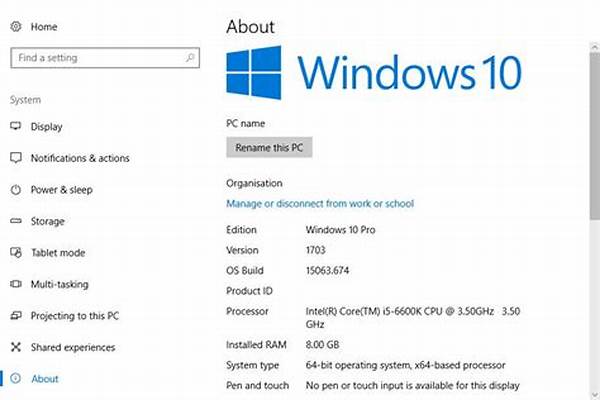The width and height of the screenshot is (600, 400).
Task: Click the Notifications & actions icon
Action: [x=16, y=158]
